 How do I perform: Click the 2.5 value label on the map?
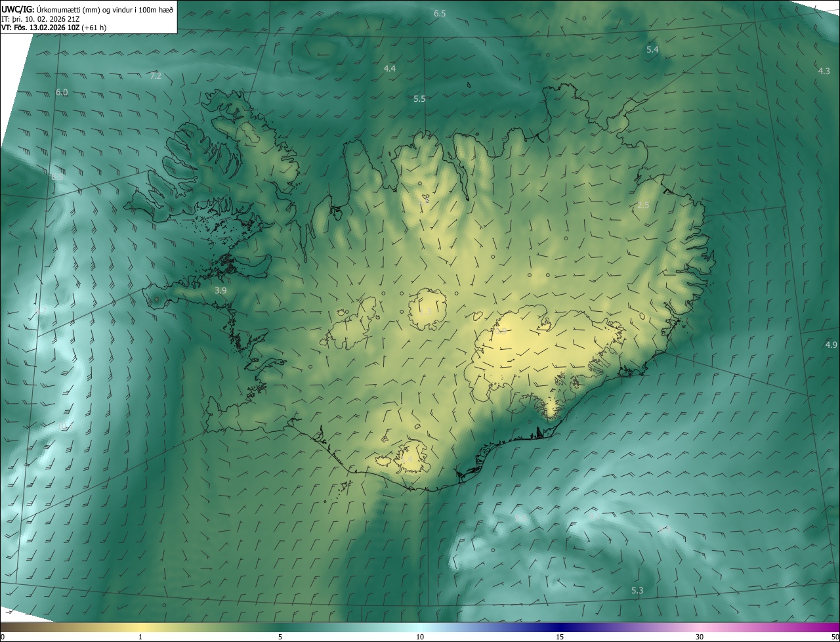(643, 205)
